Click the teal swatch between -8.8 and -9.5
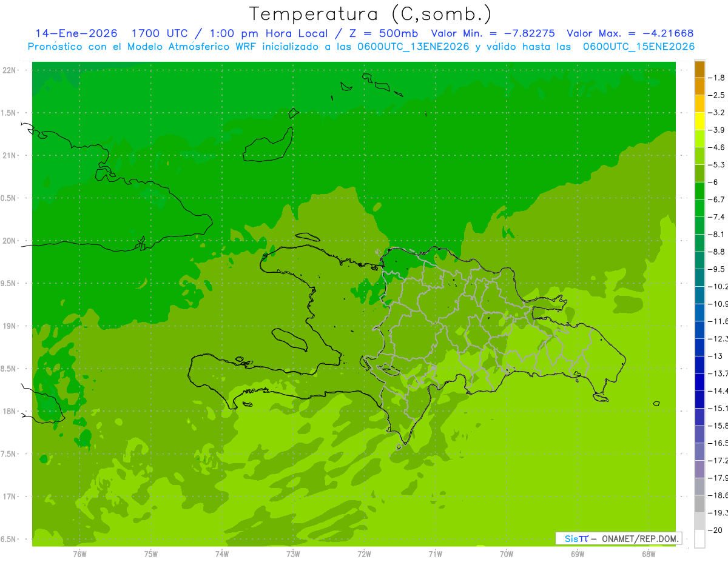 (699, 261)
